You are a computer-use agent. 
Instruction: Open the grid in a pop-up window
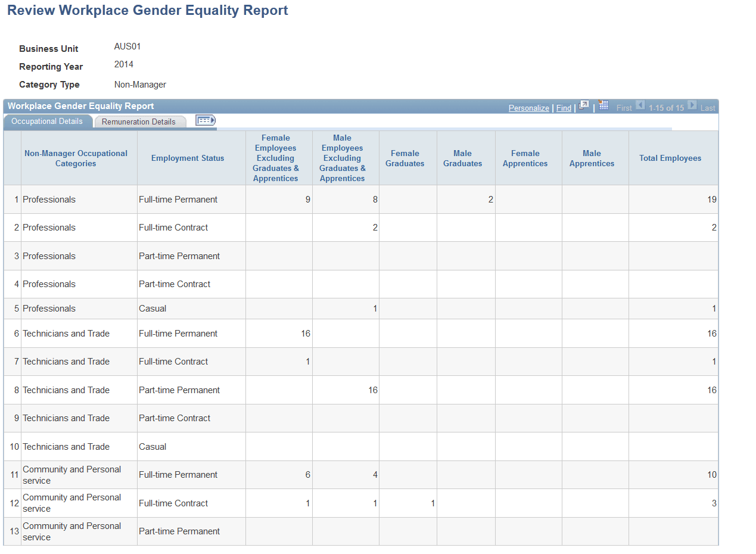584,104
